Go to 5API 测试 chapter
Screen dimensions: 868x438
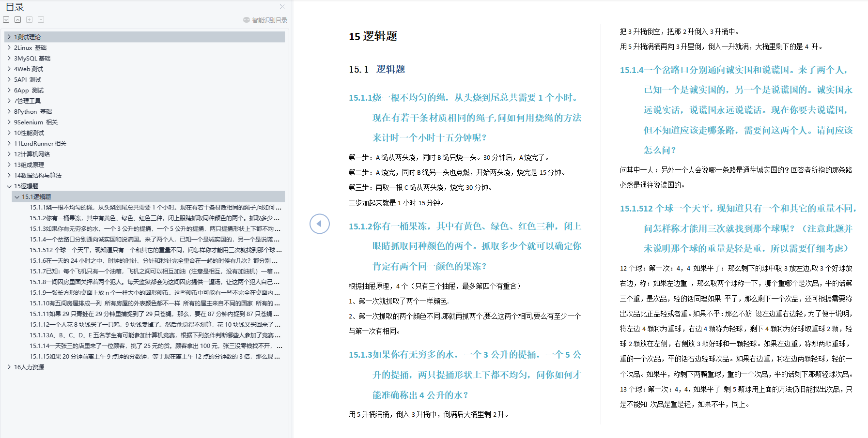(x=27, y=79)
